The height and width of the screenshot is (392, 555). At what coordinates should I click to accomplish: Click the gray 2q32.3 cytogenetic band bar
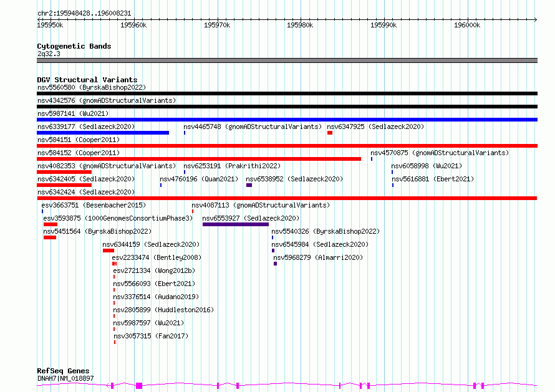click(287, 60)
